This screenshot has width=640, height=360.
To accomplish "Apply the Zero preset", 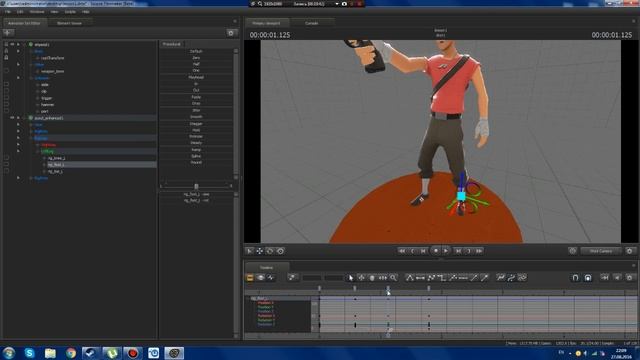I will point(196,58).
